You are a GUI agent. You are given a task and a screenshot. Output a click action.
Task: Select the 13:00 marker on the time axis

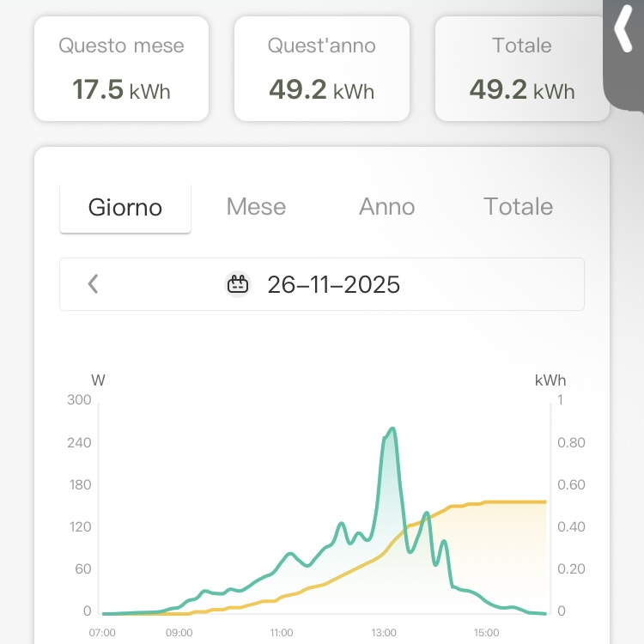coord(384,633)
